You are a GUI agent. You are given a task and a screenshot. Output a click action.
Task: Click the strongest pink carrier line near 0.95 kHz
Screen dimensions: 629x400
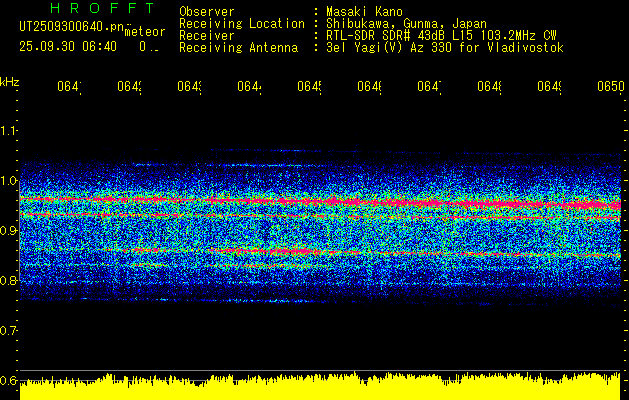(320, 201)
